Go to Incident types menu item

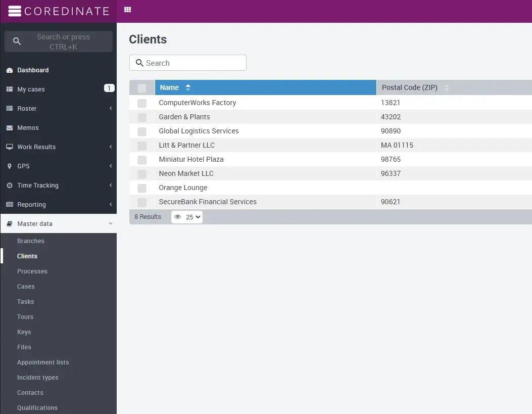coord(37,378)
